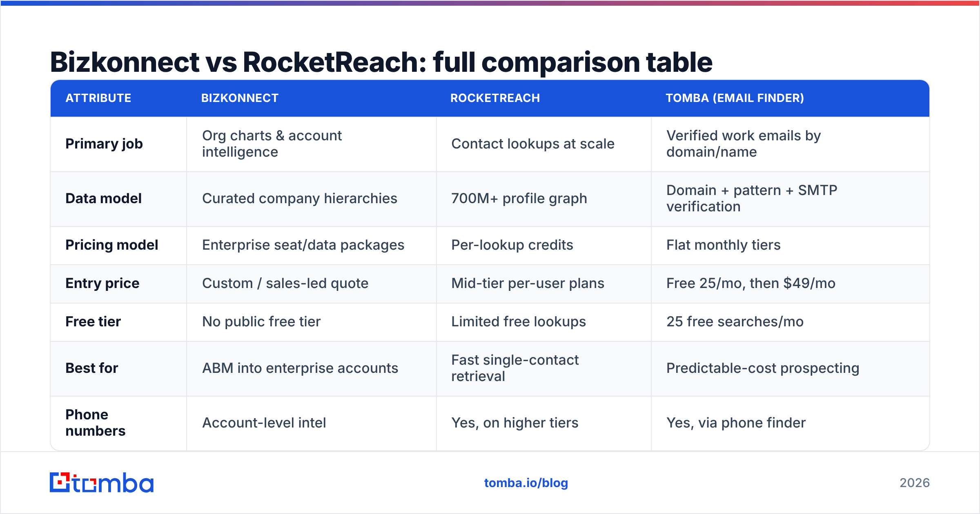Image resolution: width=980 pixels, height=514 pixels.
Task: Click 'Predictable-cost prospecting' cell
Action: click(x=790, y=369)
